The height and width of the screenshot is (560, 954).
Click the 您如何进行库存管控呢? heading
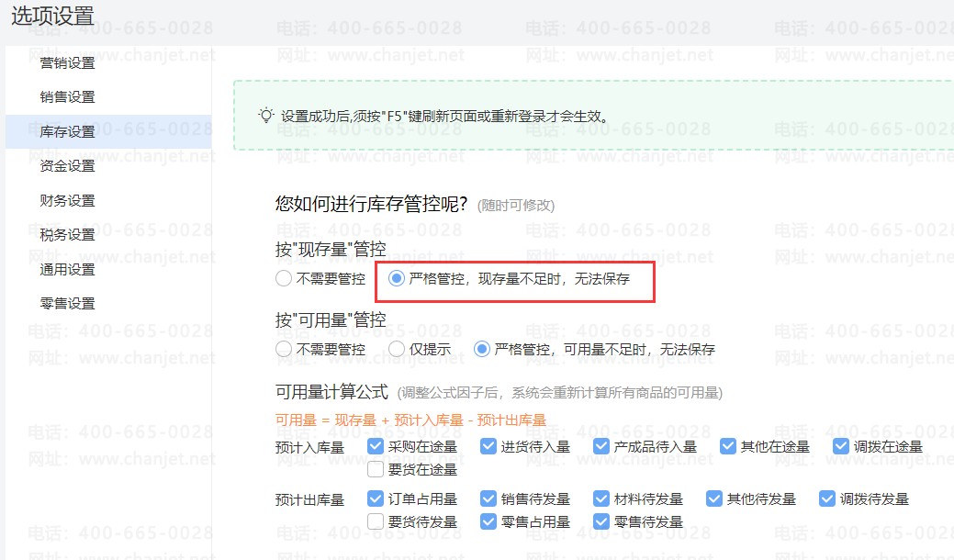(x=371, y=204)
